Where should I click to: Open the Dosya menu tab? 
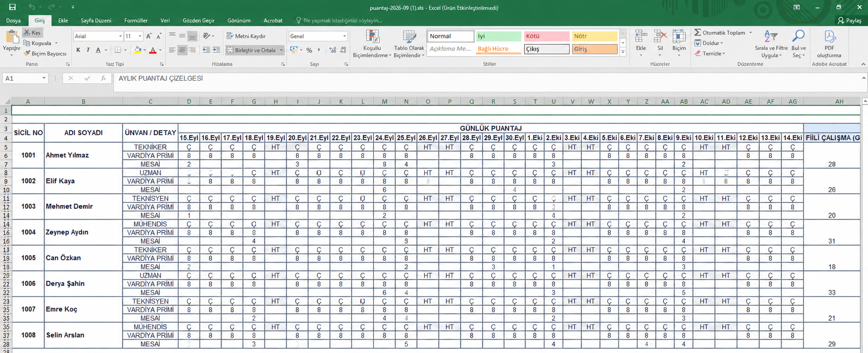point(13,20)
